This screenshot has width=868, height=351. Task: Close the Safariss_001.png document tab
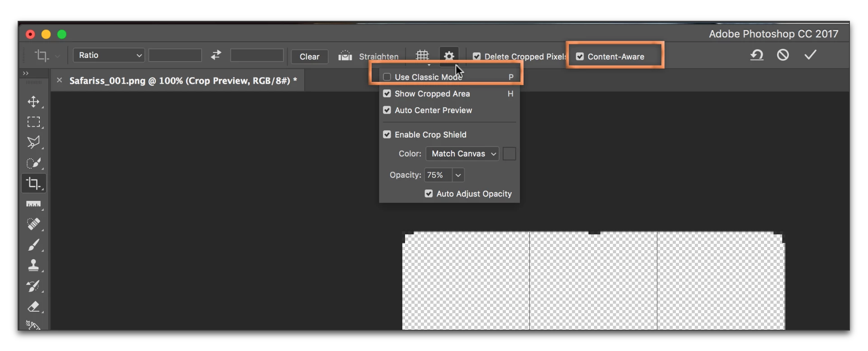click(59, 80)
